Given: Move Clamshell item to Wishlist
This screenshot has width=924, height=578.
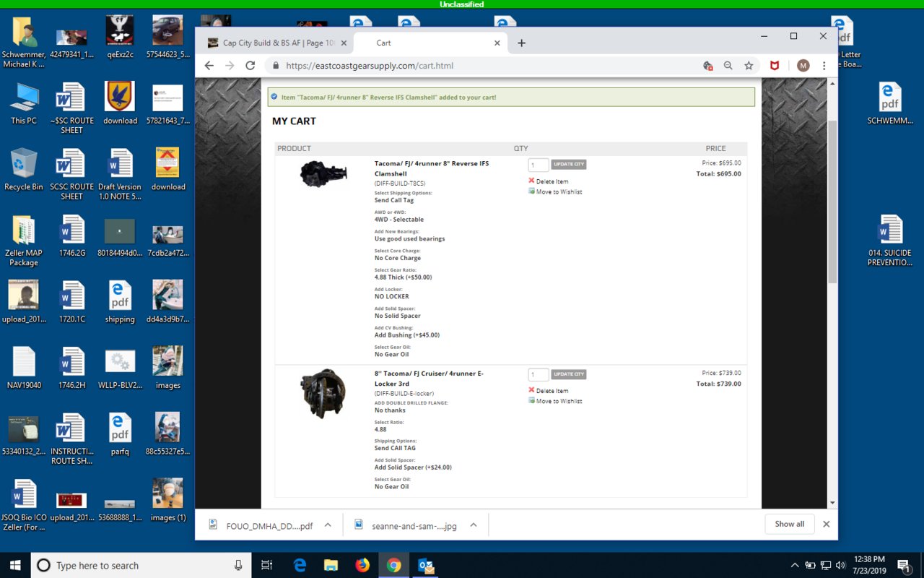Looking at the screenshot, I should [x=555, y=191].
